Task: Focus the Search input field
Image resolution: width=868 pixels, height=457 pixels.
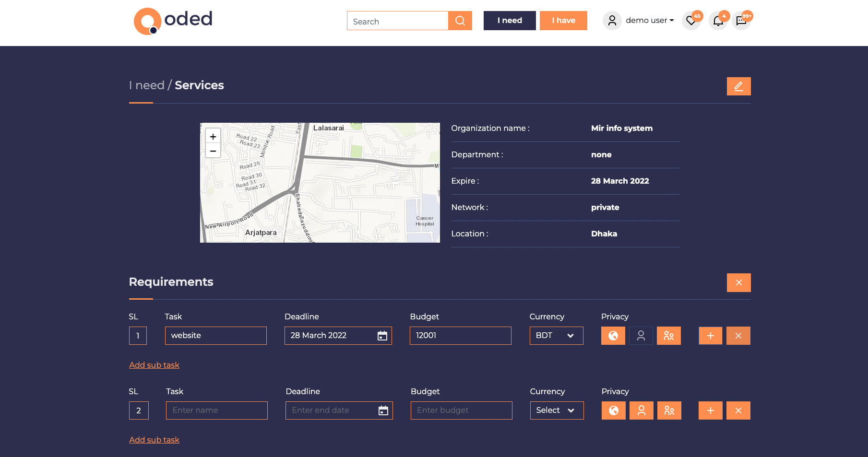Action: 397,21
